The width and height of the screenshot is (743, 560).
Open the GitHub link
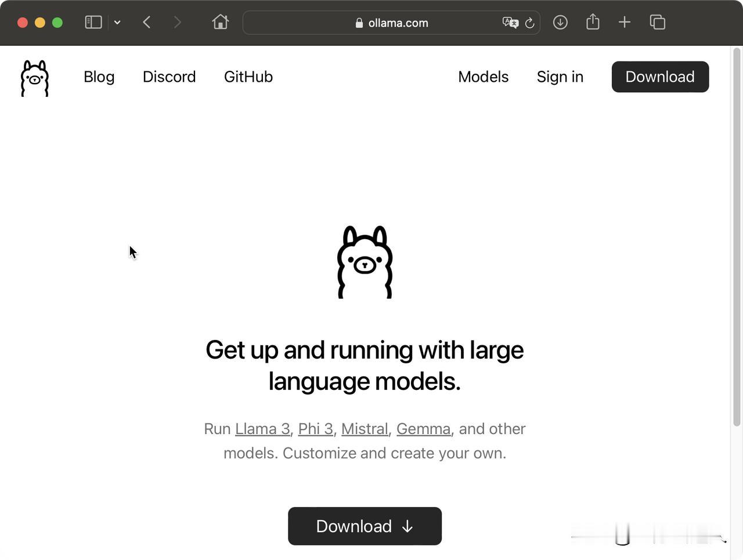coord(248,77)
